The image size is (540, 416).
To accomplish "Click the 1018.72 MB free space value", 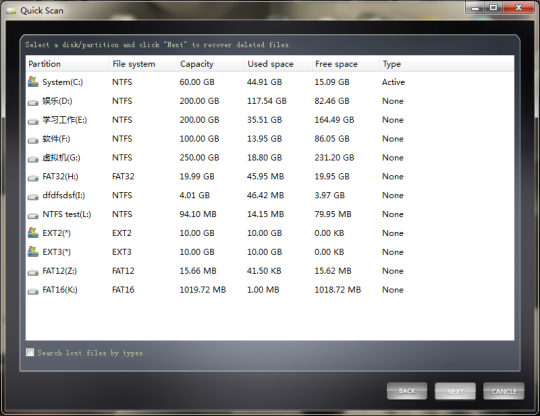I will click(338, 290).
